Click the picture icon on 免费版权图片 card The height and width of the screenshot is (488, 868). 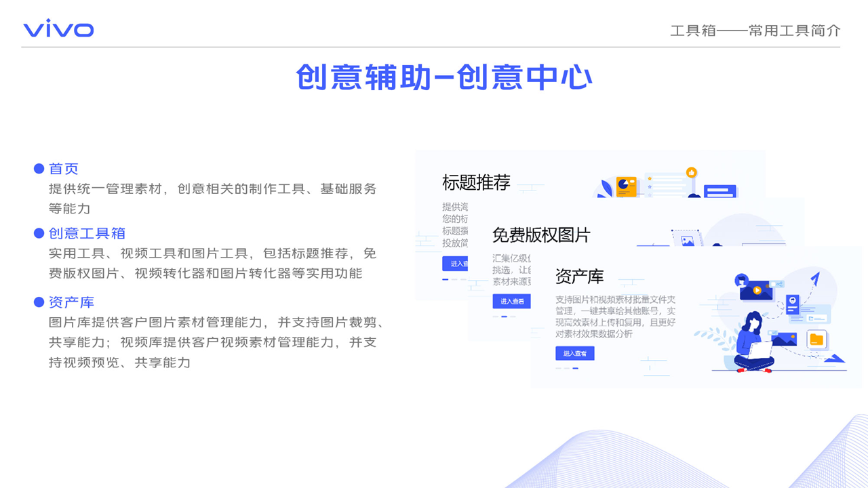tap(688, 241)
